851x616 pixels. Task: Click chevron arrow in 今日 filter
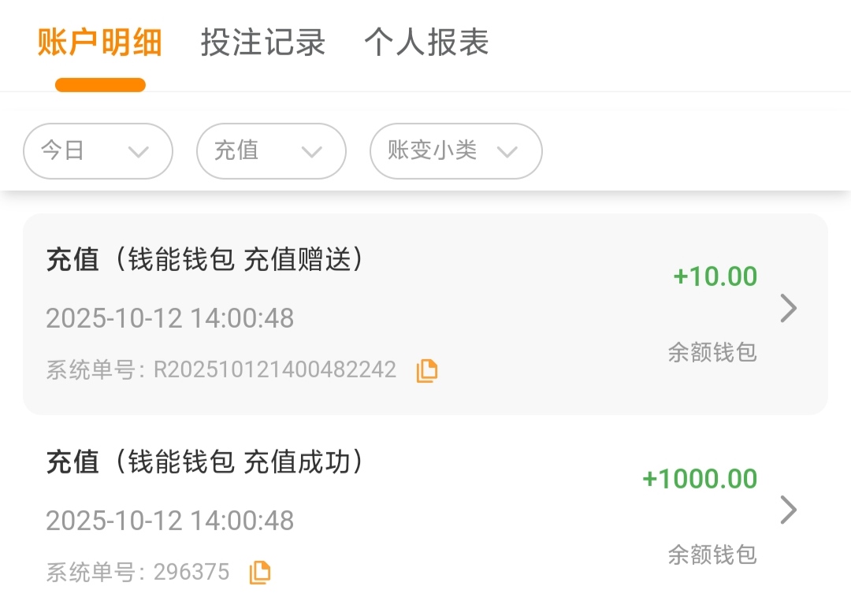pyautogui.click(x=139, y=152)
